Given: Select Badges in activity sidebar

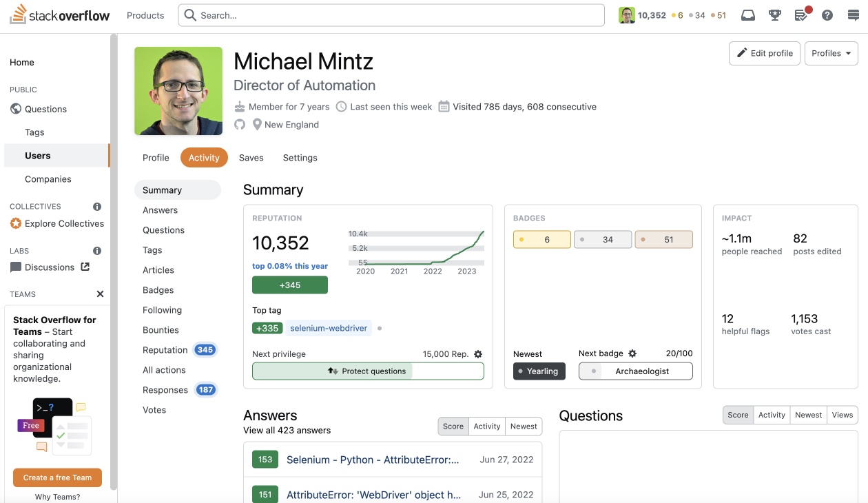Looking at the screenshot, I should point(158,290).
